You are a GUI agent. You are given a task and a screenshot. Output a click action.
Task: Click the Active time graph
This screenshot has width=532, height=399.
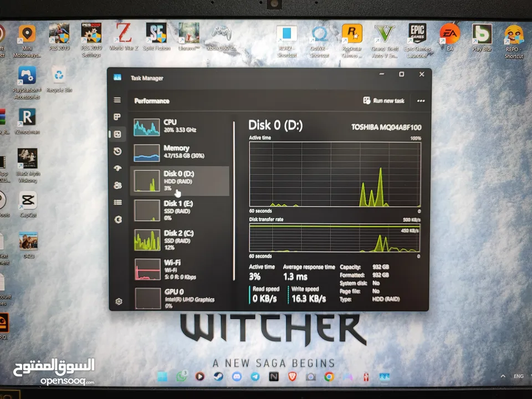click(335, 174)
